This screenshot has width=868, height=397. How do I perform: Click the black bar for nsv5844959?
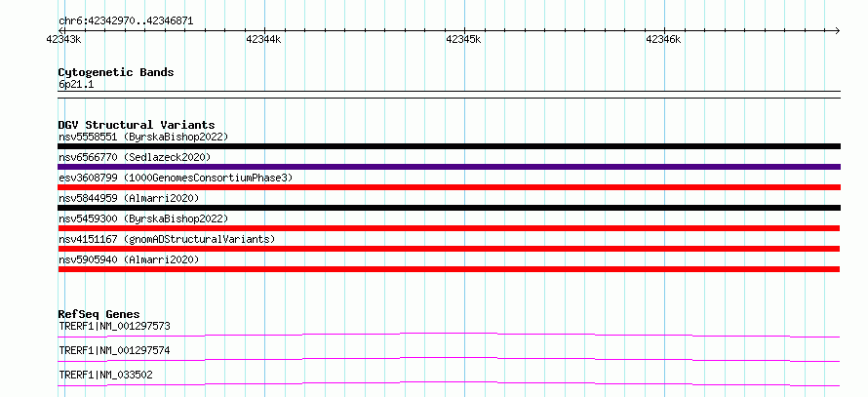449,208
